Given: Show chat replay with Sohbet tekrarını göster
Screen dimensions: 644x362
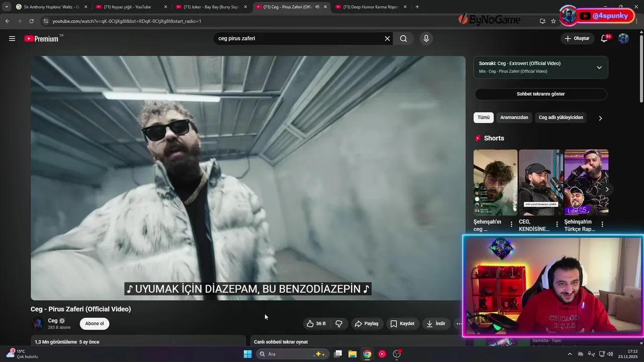Looking at the screenshot, I should pos(541,94).
